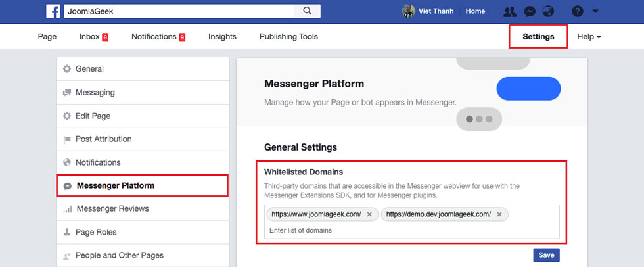Click the Home link
Screen dimensions: 644x267
pos(475,11)
